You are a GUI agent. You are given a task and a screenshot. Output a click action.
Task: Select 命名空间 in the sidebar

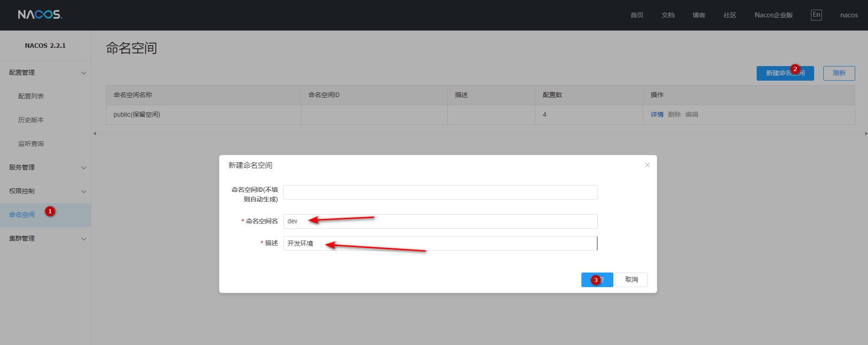[x=45, y=215]
